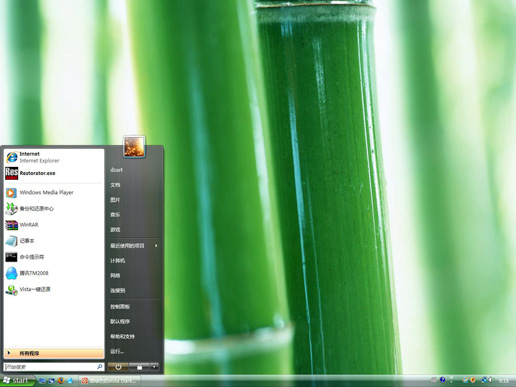Open Windows Media Player
The width and height of the screenshot is (516, 387).
coord(54,192)
